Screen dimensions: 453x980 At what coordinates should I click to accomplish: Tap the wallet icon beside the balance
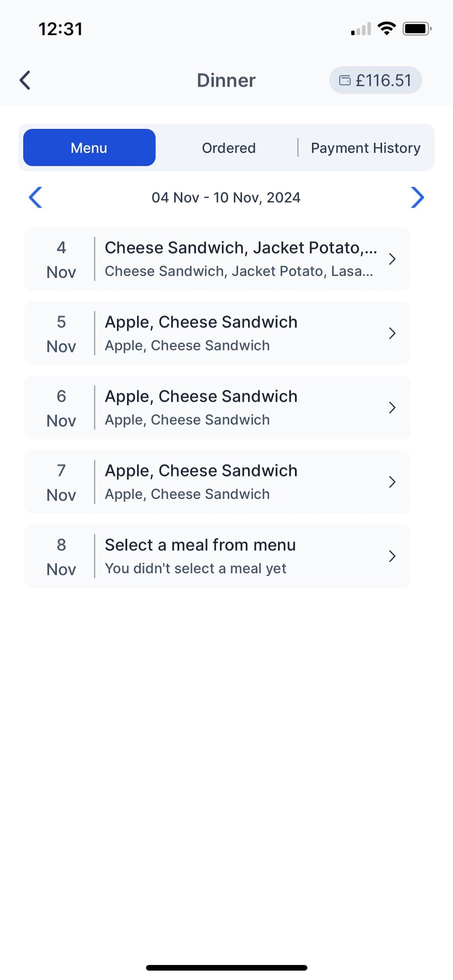(x=345, y=80)
